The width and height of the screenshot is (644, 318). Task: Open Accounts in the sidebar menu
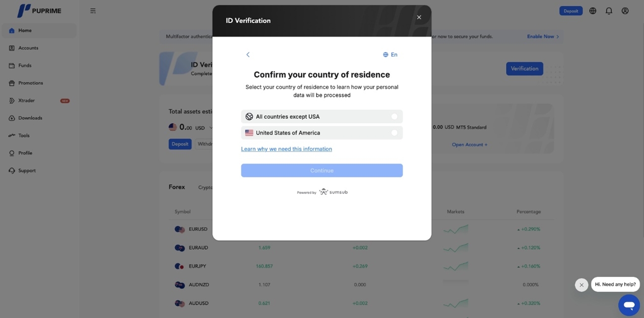28,48
